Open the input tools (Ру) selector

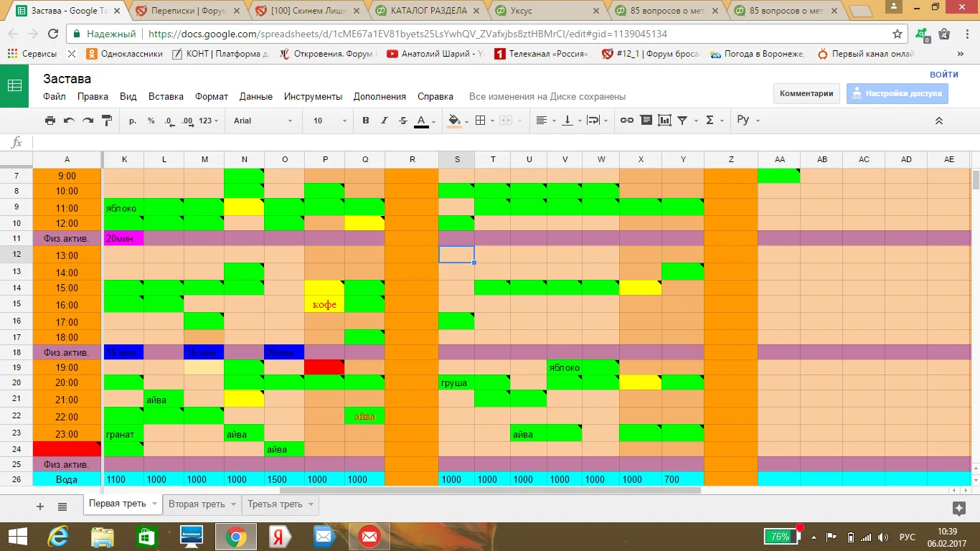(x=748, y=120)
